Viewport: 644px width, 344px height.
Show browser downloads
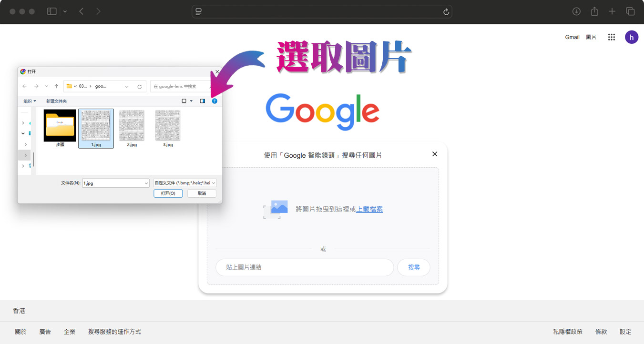[x=576, y=11]
